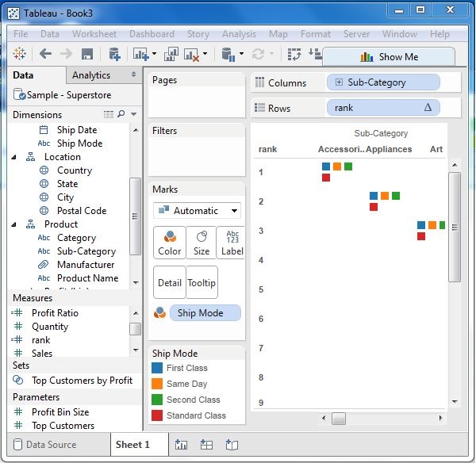Create a new story from the bottom bar

232,445
